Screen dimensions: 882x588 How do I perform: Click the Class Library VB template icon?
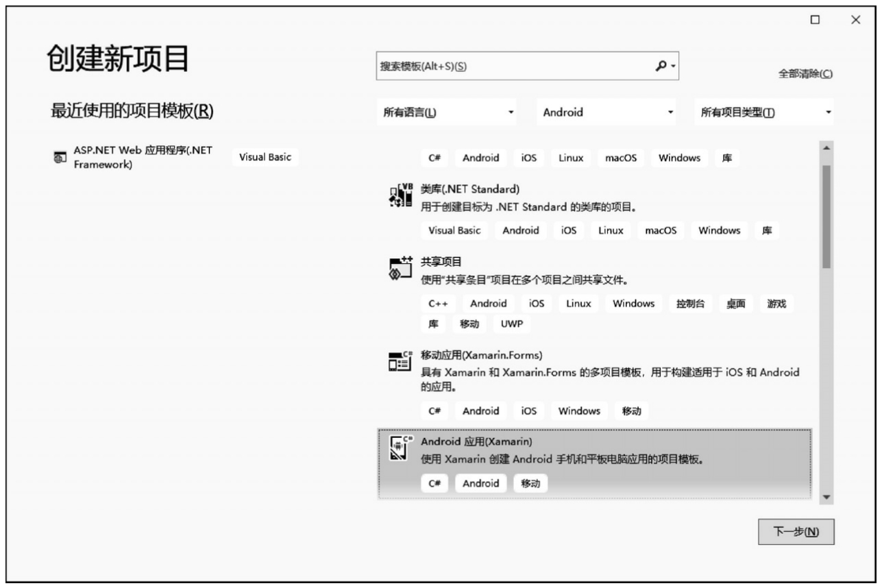[401, 196]
